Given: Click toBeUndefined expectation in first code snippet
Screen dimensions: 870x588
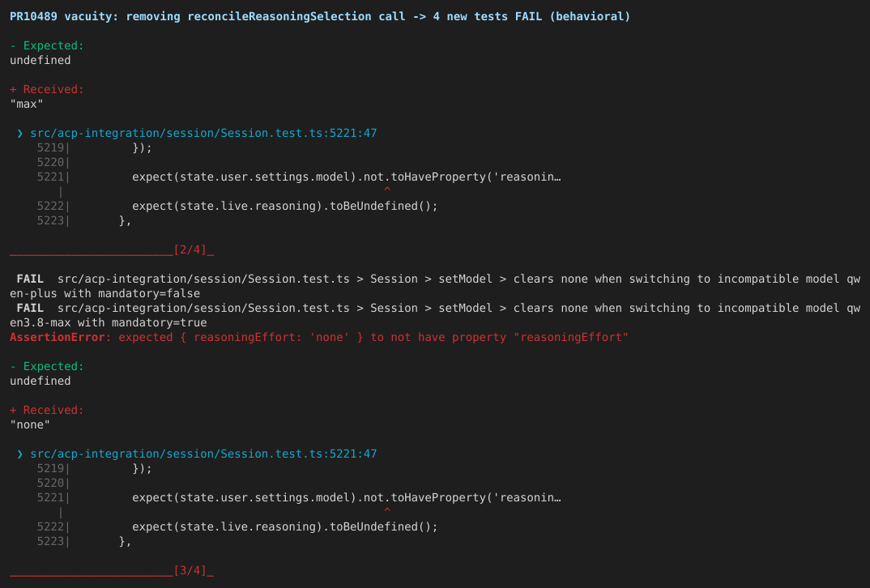Looking at the screenshot, I should click(284, 206).
